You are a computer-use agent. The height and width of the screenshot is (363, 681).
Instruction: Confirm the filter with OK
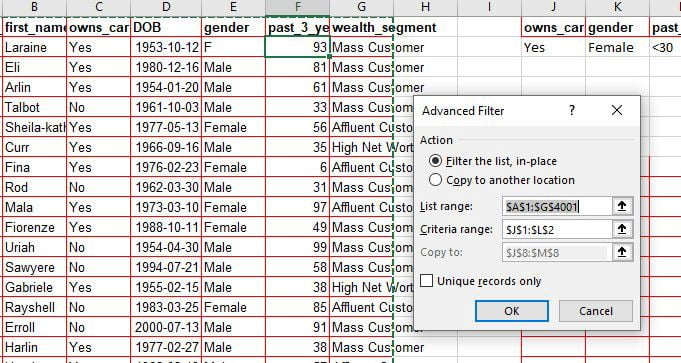(512, 311)
